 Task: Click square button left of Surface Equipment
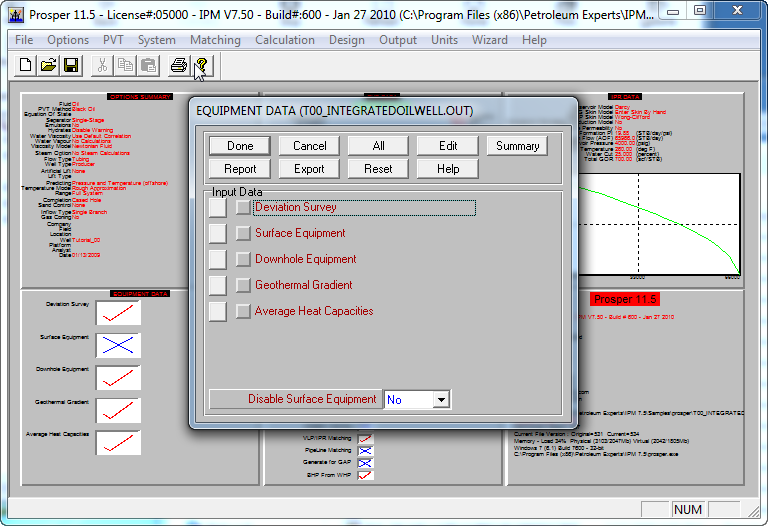(x=217, y=234)
